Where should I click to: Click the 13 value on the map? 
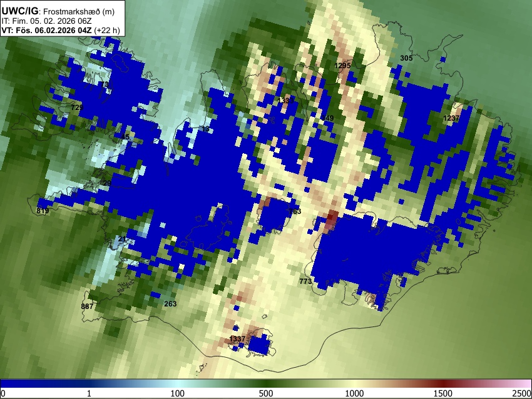(206, 129)
